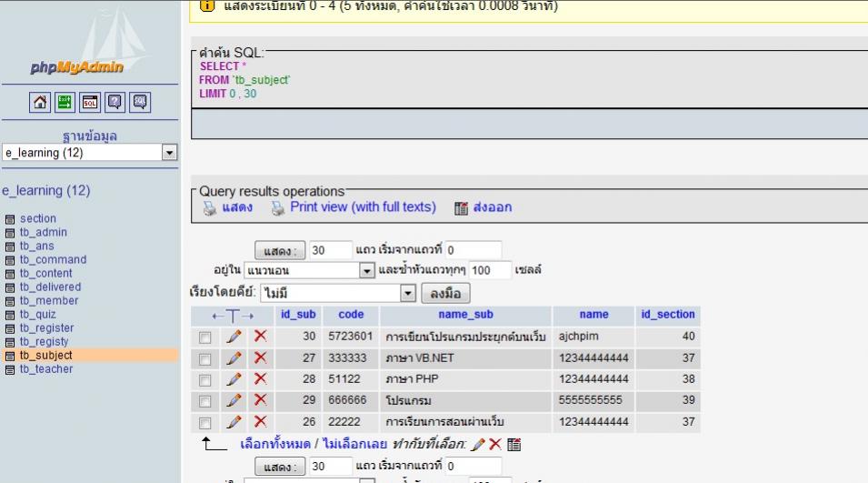Click the ภาษา VB.NET cell
This screenshot has width=868, height=483.
465,357
